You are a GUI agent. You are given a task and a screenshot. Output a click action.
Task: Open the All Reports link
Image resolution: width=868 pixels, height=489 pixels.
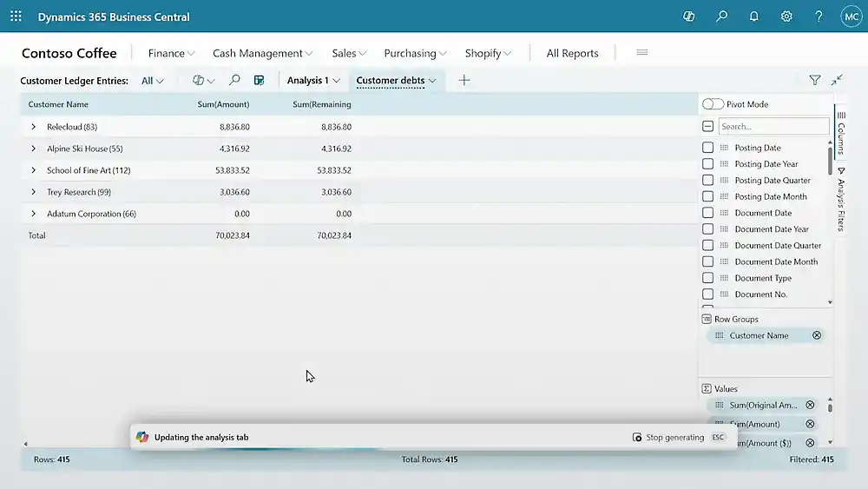coord(572,53)
